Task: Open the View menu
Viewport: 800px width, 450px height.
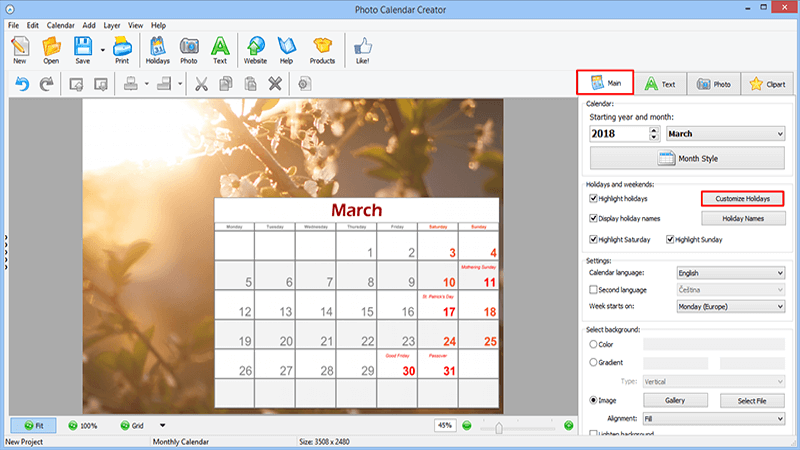Action: pos(135,25)
